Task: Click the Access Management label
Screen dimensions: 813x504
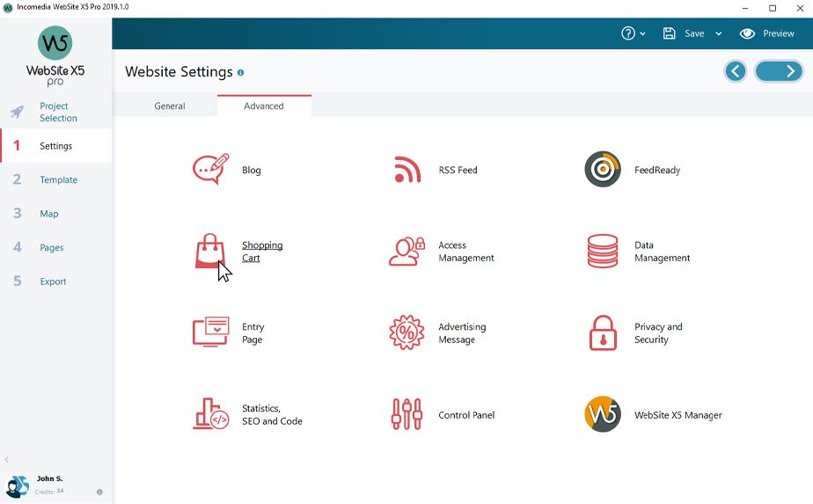Action: 466,252
